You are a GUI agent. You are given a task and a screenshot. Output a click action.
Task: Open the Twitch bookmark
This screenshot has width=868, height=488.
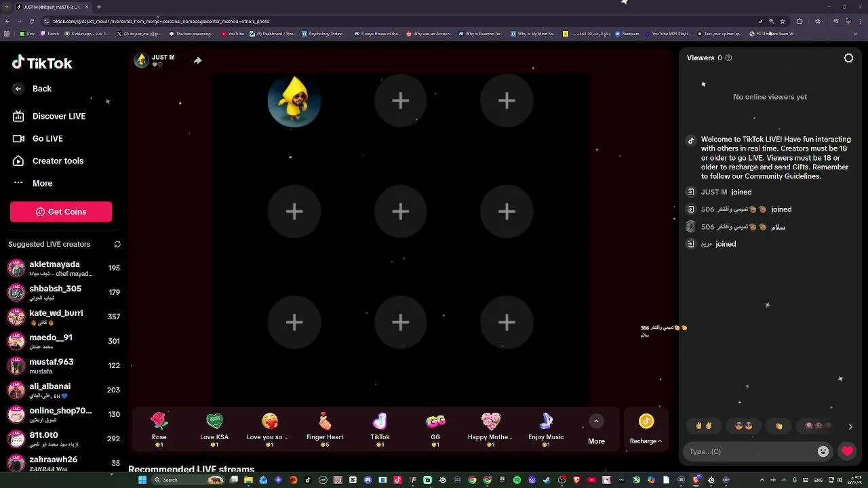pyautogui.click(x=49, y=34)
